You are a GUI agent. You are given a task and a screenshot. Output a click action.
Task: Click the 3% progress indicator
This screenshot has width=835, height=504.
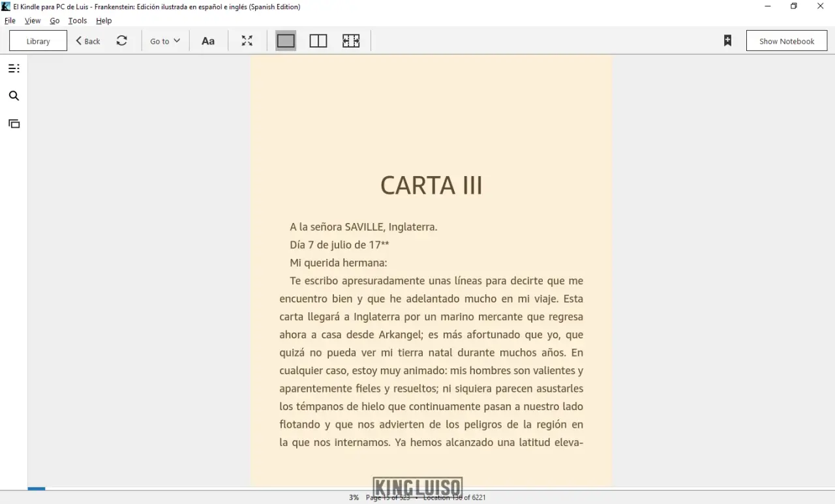point(354,497)
